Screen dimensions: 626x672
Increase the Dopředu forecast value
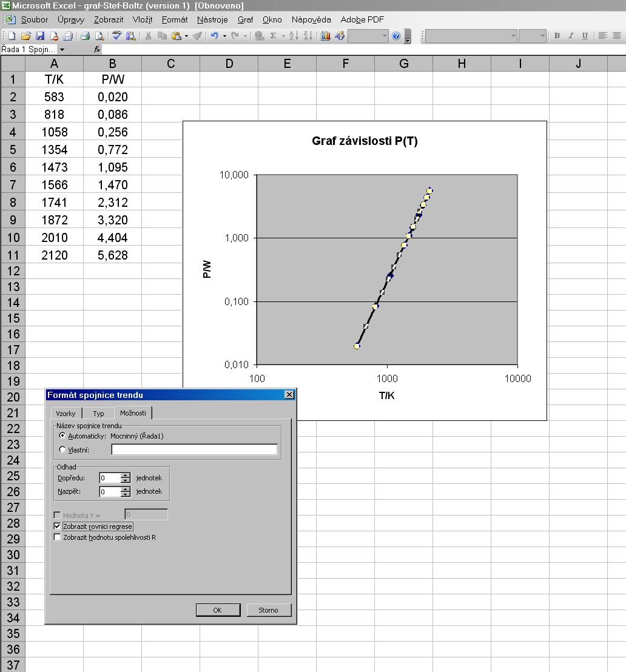point(125,475)
